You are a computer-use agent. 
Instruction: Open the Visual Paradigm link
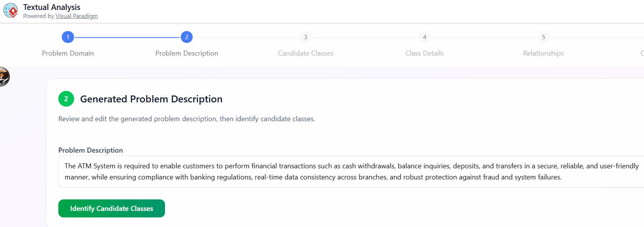coord(76,16)
